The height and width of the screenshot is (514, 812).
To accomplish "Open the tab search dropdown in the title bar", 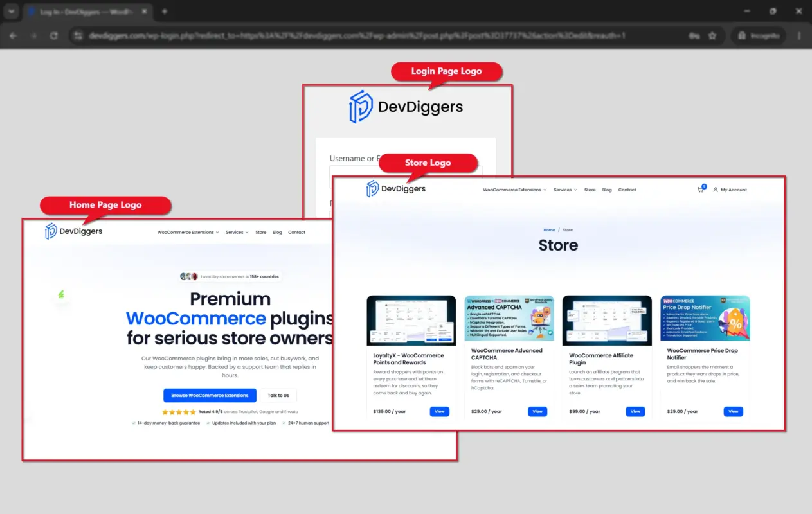I will 11,12.
